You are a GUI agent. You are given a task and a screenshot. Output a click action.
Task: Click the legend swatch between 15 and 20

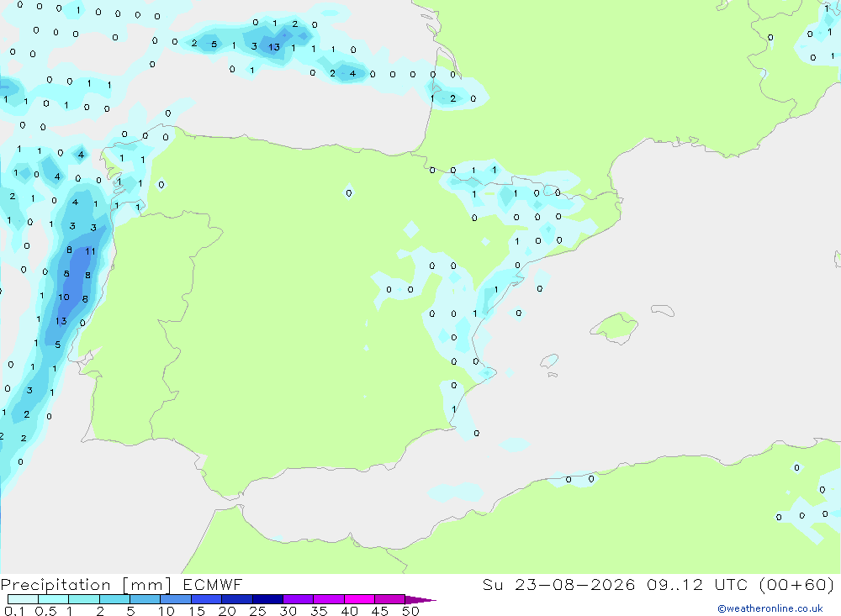coord(206,599)
